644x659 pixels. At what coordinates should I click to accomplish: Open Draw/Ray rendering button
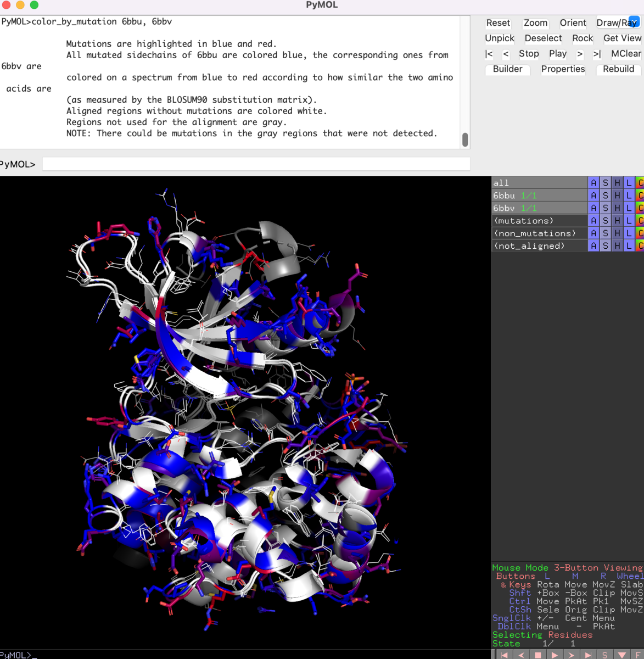click(x=618, y=23)
